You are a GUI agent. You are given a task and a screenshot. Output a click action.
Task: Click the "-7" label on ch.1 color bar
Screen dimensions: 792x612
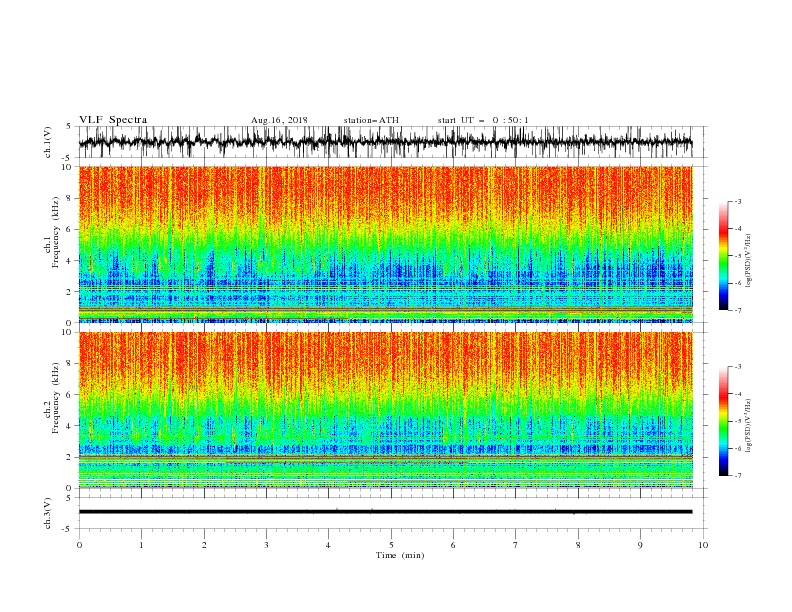pos(737,310)
